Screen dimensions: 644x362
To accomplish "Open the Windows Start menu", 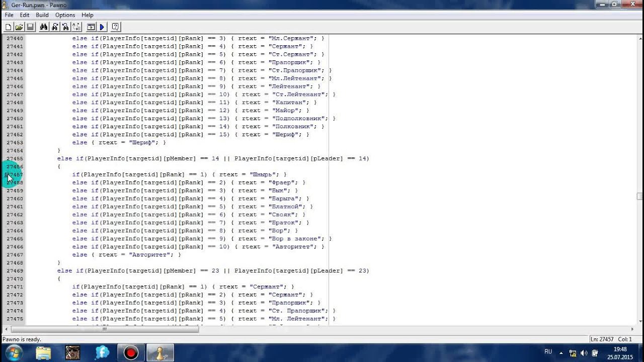I will [x=13, y=352].
